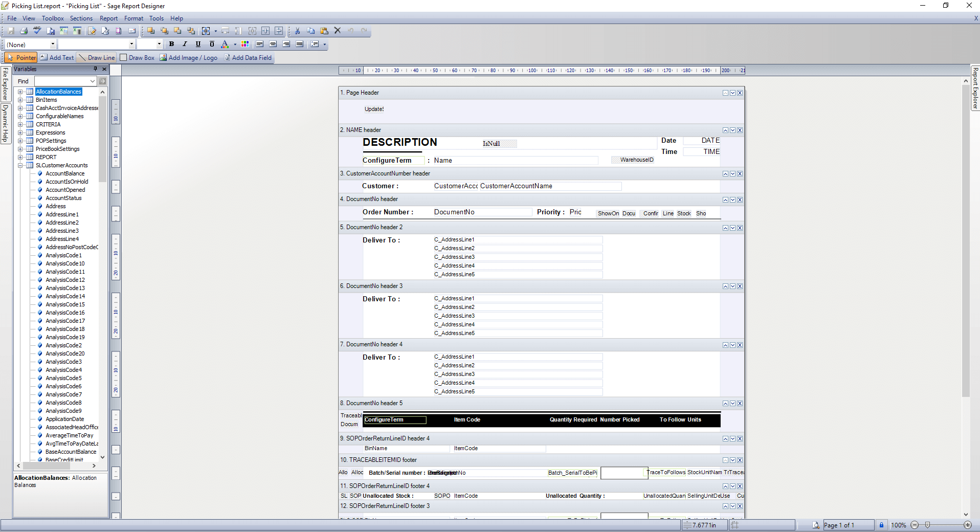Image resolution: width=980 pixels, height=532 pixels.
Task: Select the Draw Box tool
Action: (x=137, y=57)
